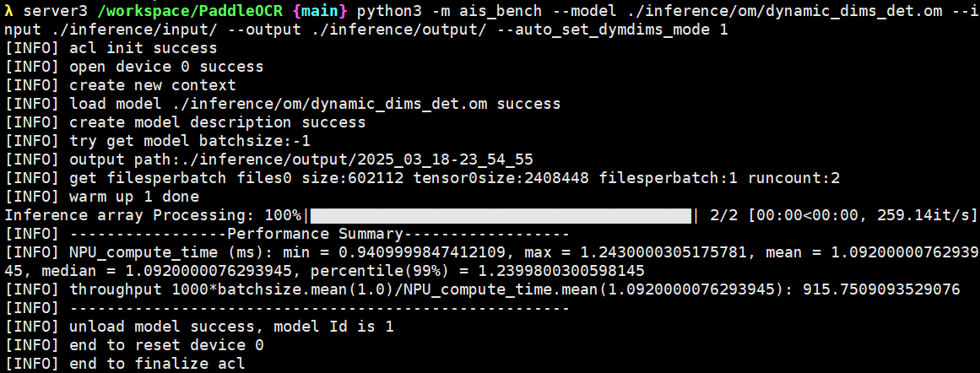Click the "try get model batchsize:-1" line
The height and width of the screenshot is (373, 980).
coord(190,141)
